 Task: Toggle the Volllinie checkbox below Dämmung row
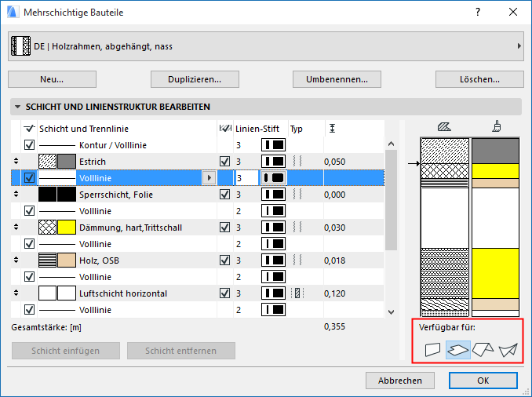(x=30, y=244)
